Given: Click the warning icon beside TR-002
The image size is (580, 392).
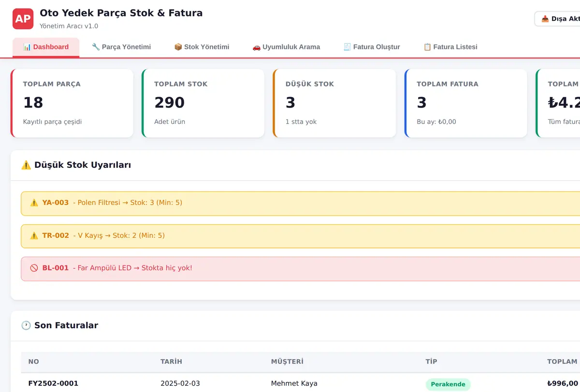Looking at the screenshot, I should tap(34, 236).
